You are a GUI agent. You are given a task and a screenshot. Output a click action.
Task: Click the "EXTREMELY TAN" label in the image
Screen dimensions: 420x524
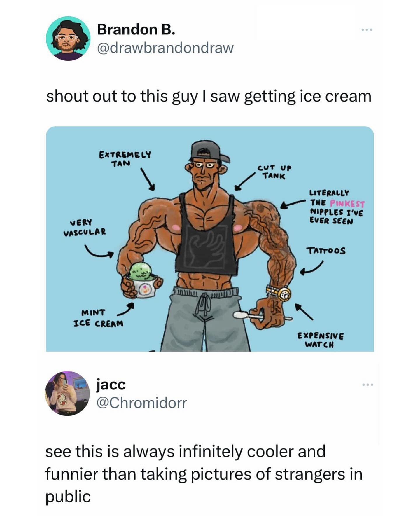click(x=125, y=158)
